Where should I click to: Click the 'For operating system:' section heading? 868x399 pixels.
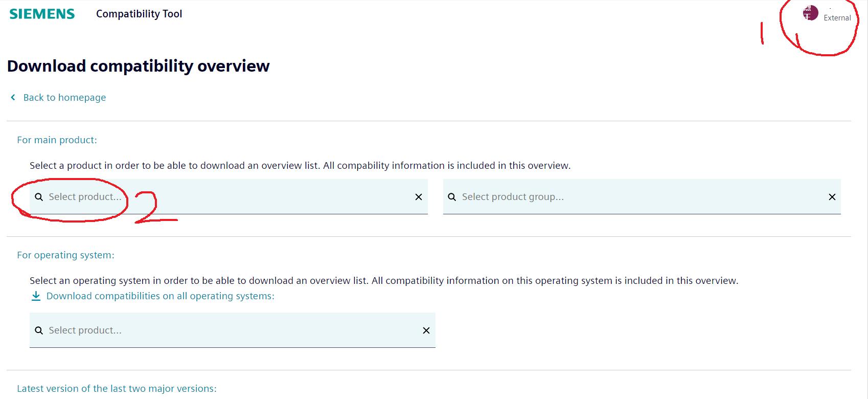coord(65,255)
